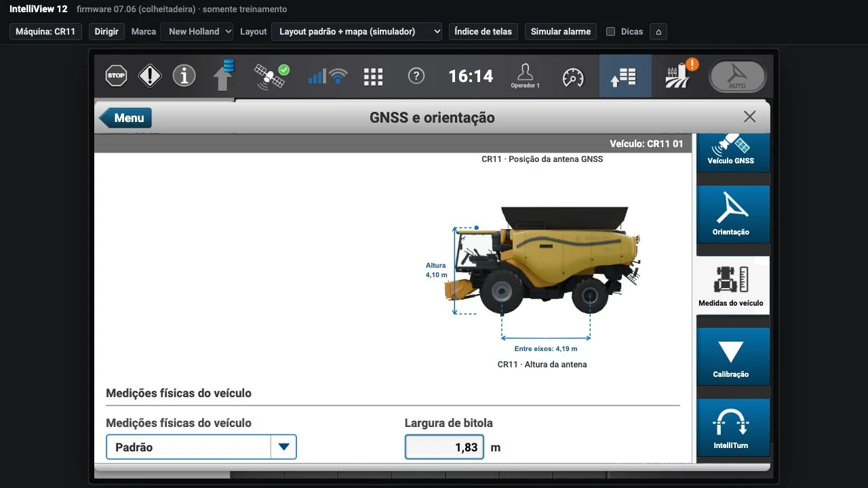The image size is (868, 488).
Task: Open the field icon with orange alert
Action: pos(680,75)
